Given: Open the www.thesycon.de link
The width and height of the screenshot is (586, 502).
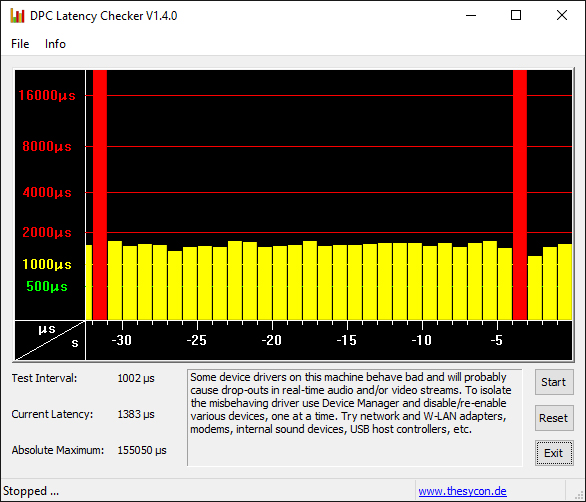Looking at the screenshot, I should [x=462, y=490].
